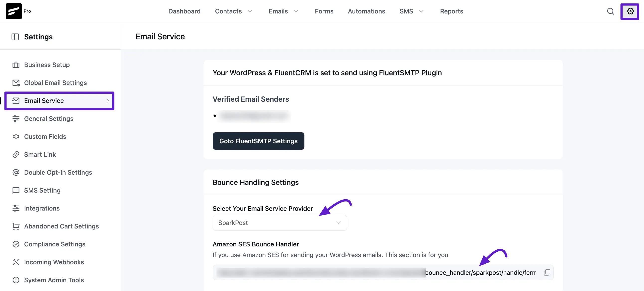Image resolution: width=644 pixels, height=291 pixels.
Task: Click the Global Email Settings envelope icon
Action: click(16, 83)
